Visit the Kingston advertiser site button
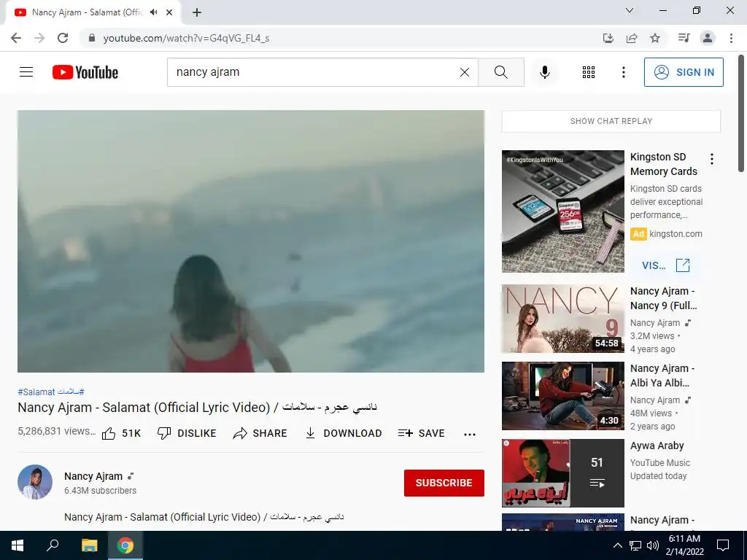 click(665, 265)
